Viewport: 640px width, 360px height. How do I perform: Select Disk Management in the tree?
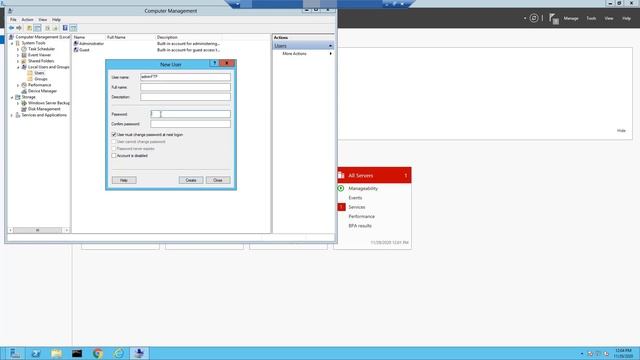(44, 109)
